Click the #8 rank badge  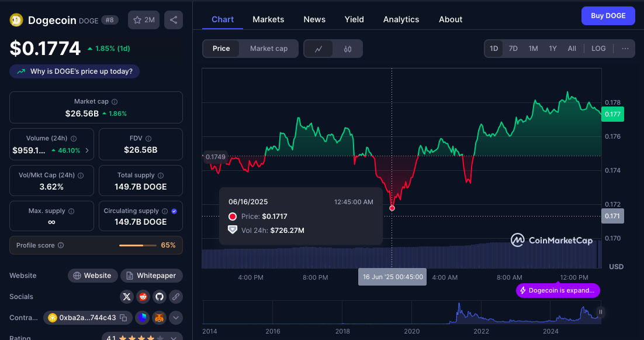(x=110, y=20)
